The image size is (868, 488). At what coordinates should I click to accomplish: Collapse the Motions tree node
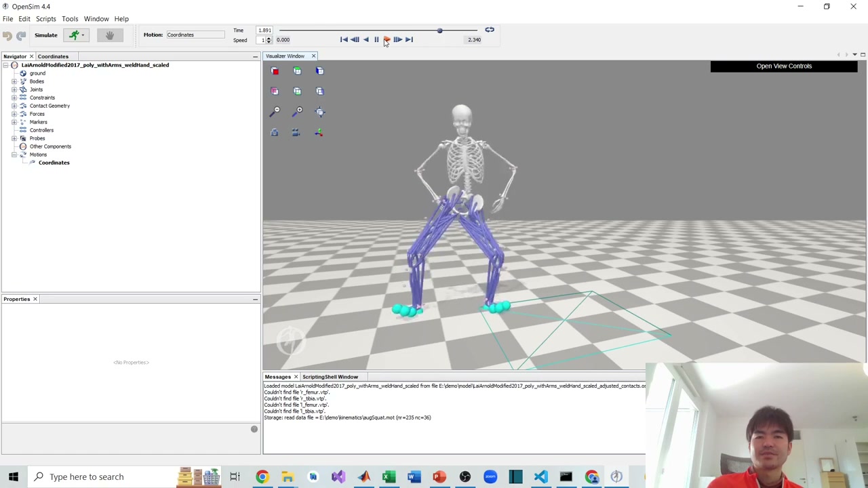click(x=14, y=155)
